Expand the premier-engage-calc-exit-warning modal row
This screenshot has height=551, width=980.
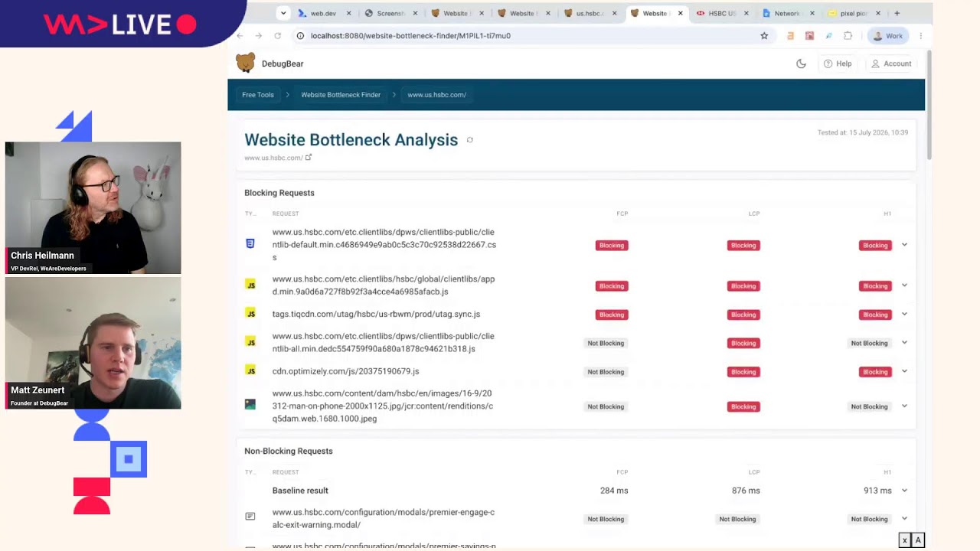pyautogui.click(x=904, y=519)
